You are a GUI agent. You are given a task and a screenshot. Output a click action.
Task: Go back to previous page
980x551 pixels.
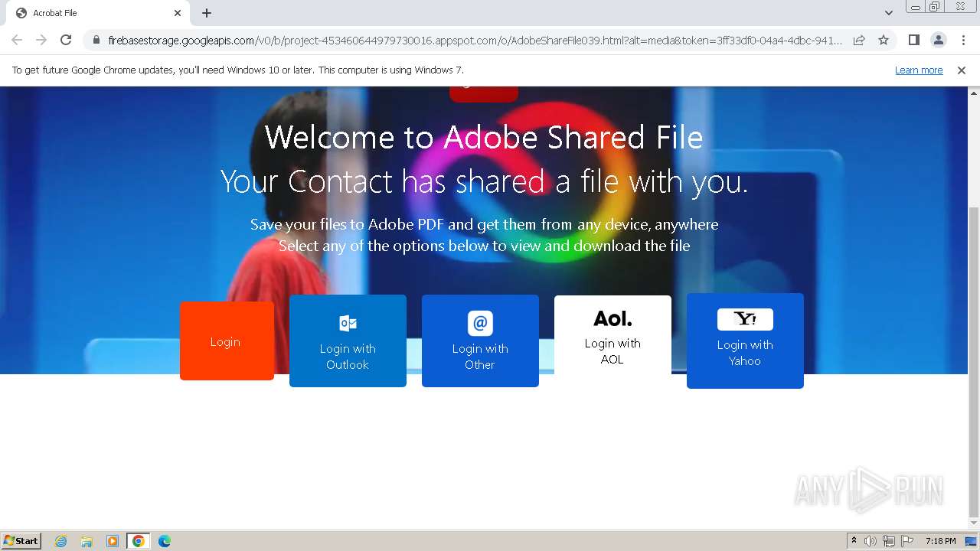(17, 40)
